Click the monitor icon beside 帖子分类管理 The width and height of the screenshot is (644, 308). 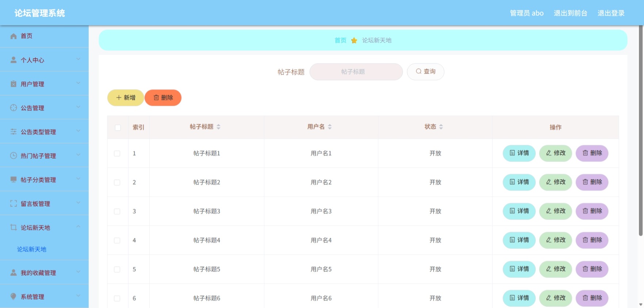point(14,180)
